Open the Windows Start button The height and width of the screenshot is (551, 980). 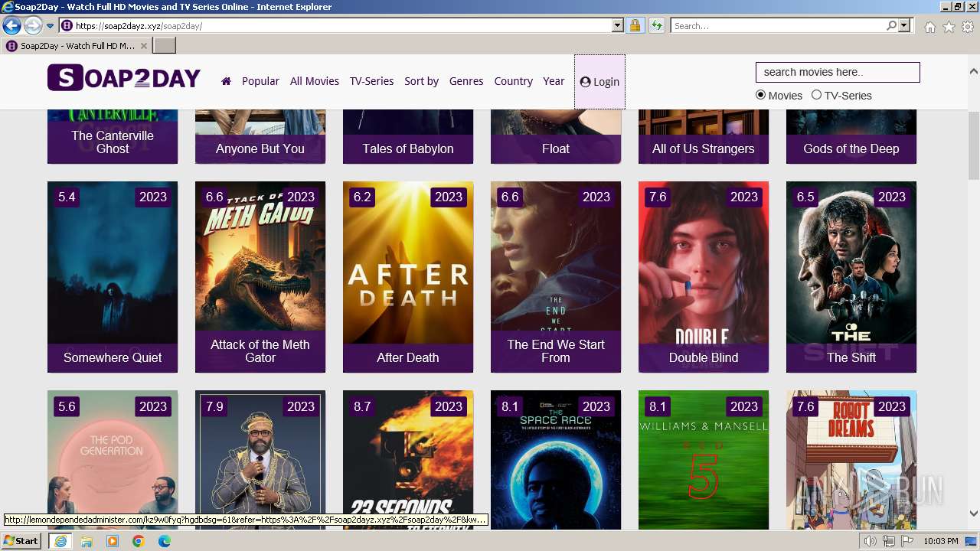tap(21, 541)
